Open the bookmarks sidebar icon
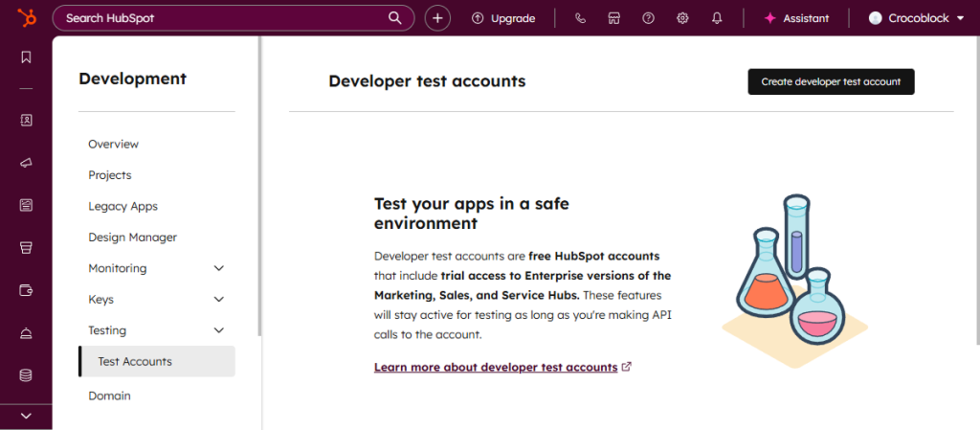This screenshot has width=980, height=430. pyautogui.click(x=26, y=57)
